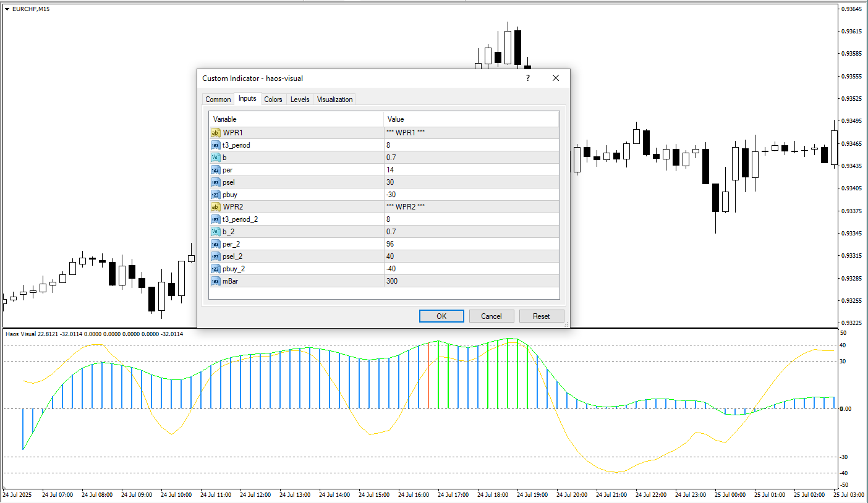Click the double-type icon beside variable b
Viewport: 868px width, 503px height.
coord(215,158)
